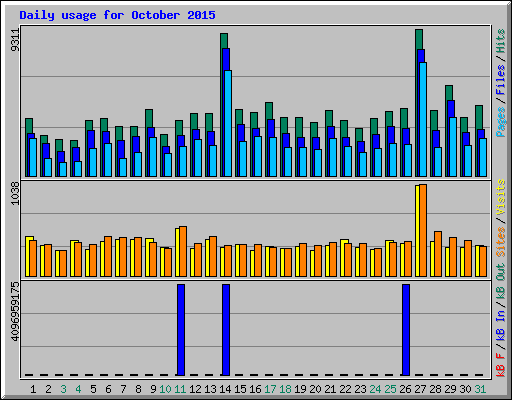Image resolution: width=512 pixels, height=400 pixels.
Task: Click the x-axis day label 1
Action: [x=33, y=389]
